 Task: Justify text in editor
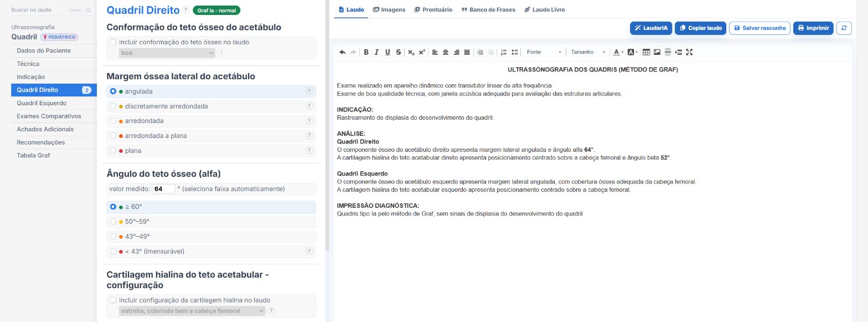pyautogui.click(x=467, y=52)
